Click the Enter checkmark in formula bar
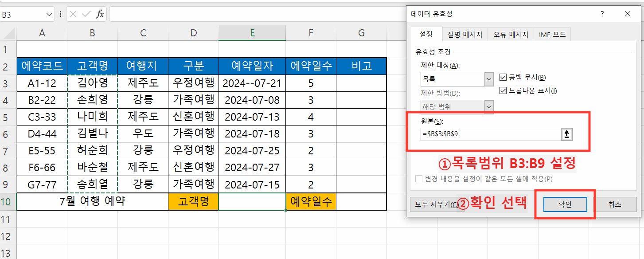Image resolution: width=644 pixels, height=259 pixels. tap(87, 14)
